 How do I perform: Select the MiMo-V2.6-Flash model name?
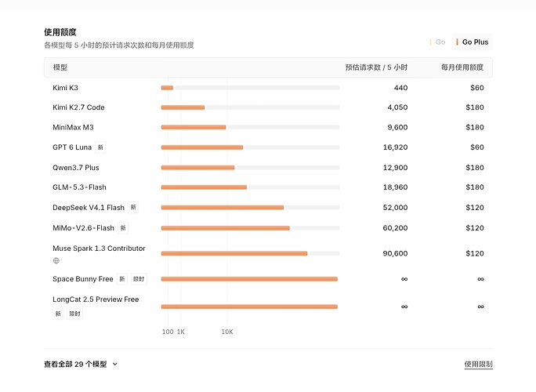[x=83, y=228]
